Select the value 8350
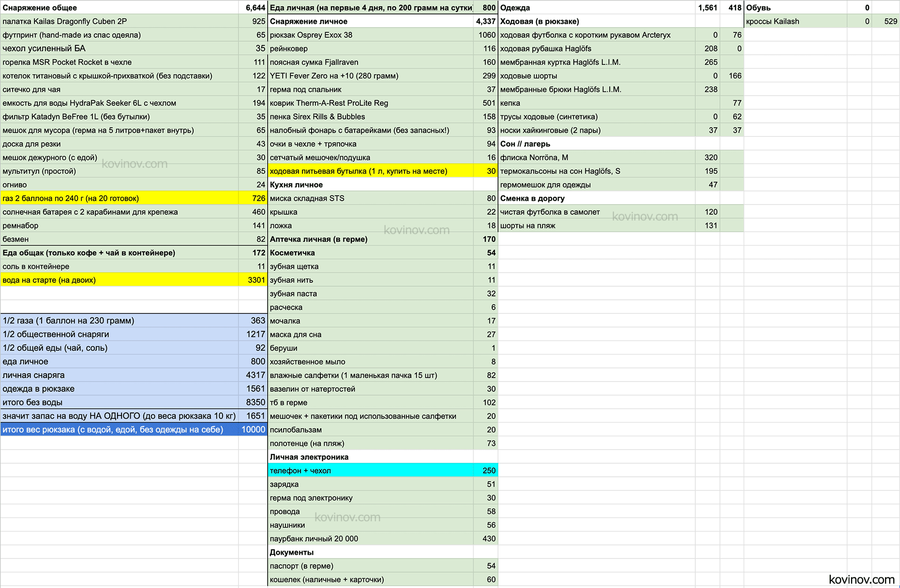Viewport: 900px width, 588px height. tap(253, 402)
